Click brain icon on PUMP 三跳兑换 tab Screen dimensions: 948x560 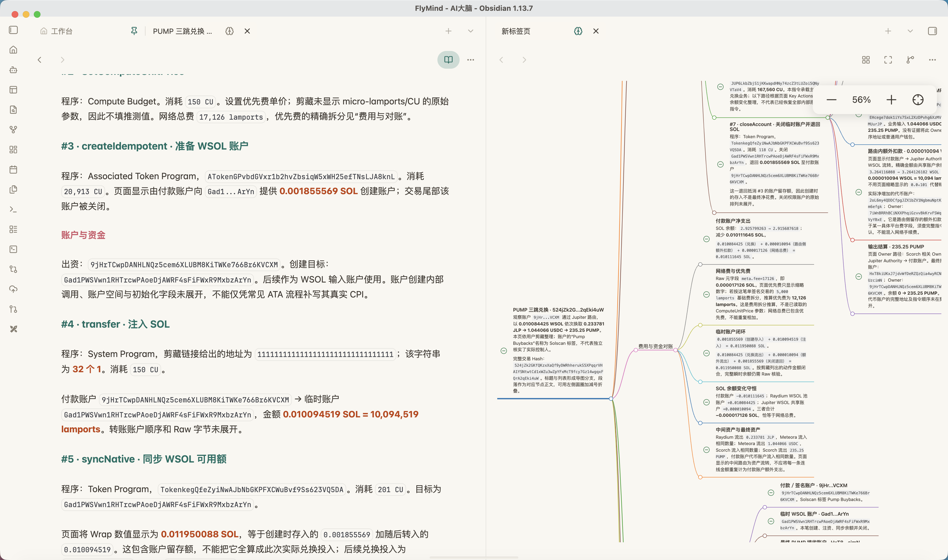pos(230,31)
